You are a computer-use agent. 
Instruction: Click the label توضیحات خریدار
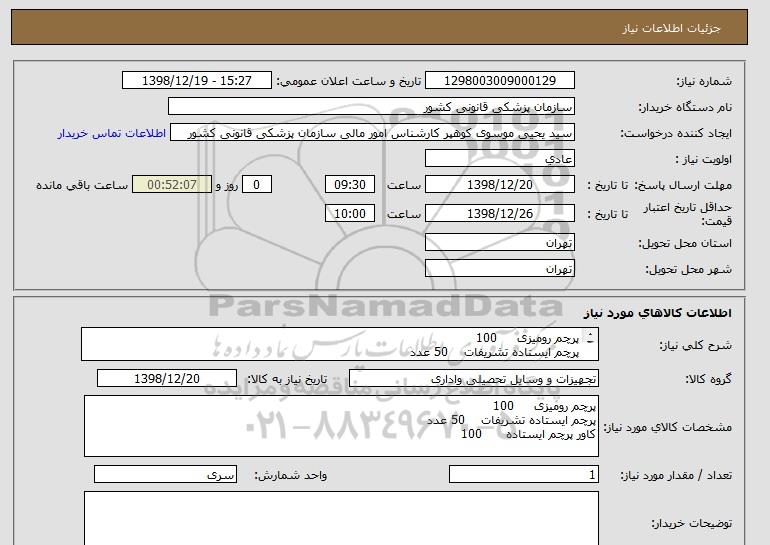click(691, 523)
